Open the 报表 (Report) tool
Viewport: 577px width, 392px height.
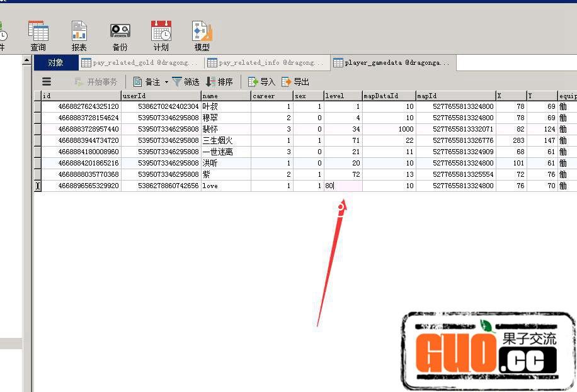tap(79, 36)
